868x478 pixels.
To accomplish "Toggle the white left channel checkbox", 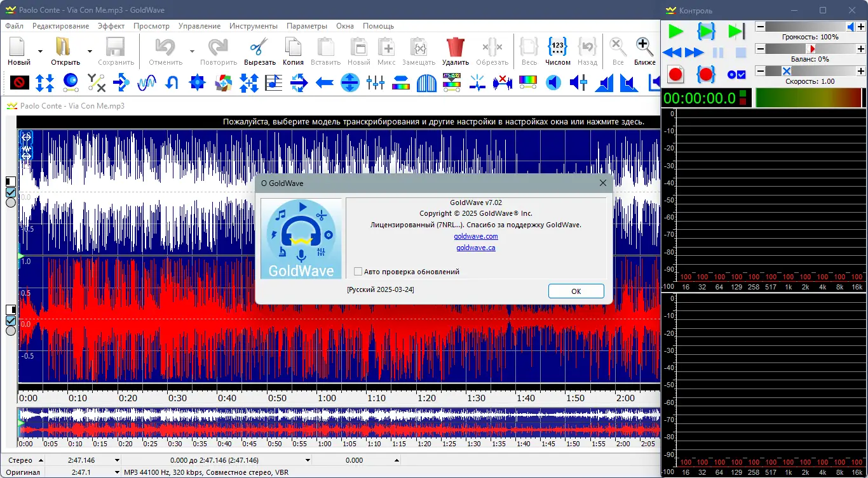I will [x=11, y=192].
